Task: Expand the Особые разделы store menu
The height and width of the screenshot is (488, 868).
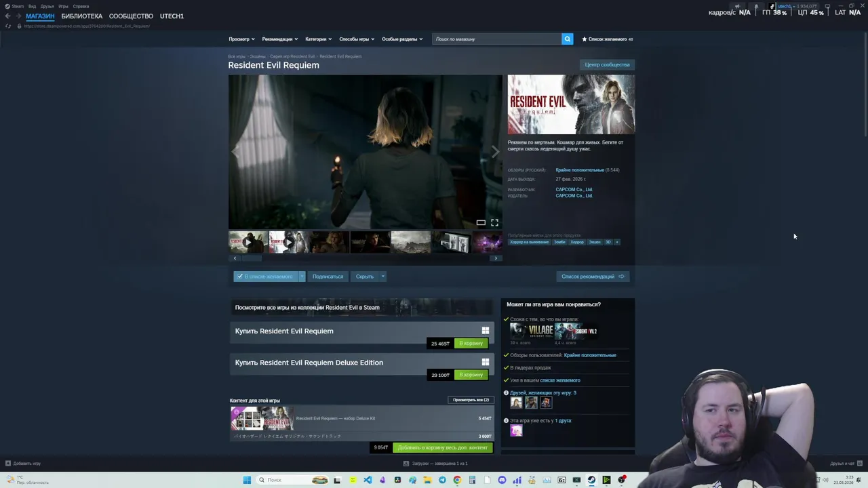Action: click(x=401, y=39)
